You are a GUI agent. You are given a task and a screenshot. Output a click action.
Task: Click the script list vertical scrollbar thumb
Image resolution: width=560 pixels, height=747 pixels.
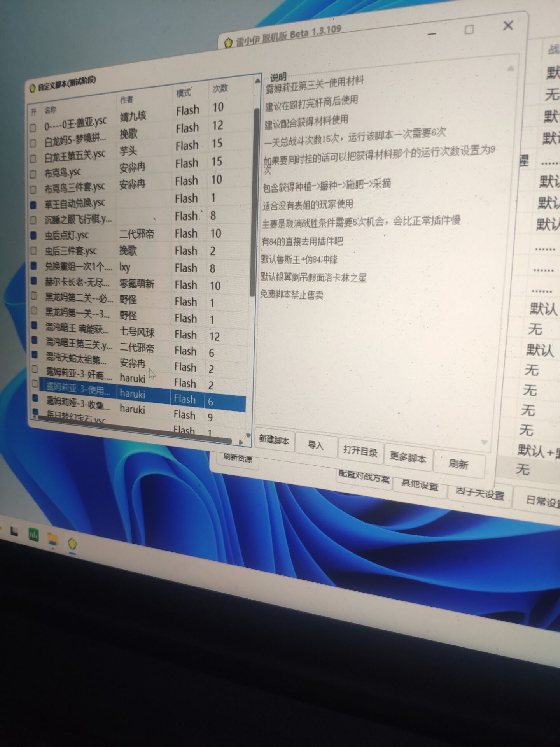(x=254, y=202)
